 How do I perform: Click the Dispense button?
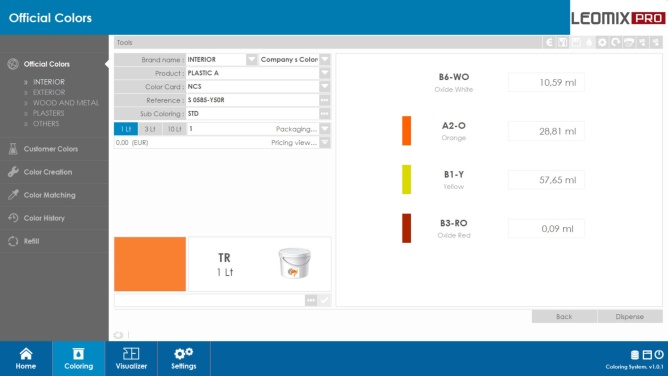pos(630,316)
